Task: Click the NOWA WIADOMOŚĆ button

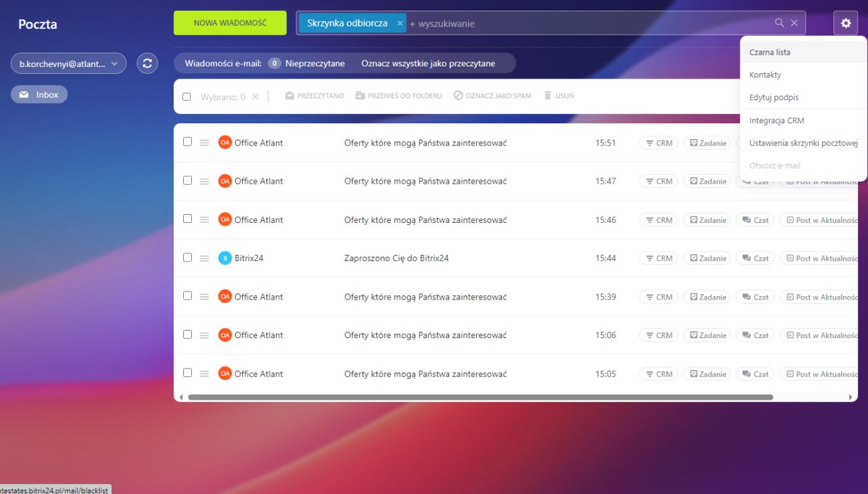Action: [230, 23]
